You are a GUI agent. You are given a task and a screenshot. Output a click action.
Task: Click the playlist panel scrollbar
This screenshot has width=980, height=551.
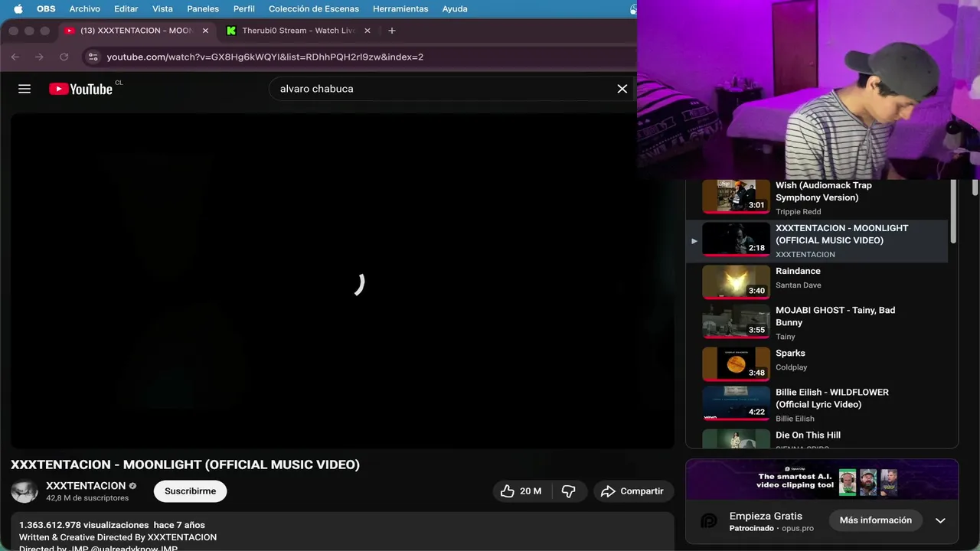(x=953, y=213)
